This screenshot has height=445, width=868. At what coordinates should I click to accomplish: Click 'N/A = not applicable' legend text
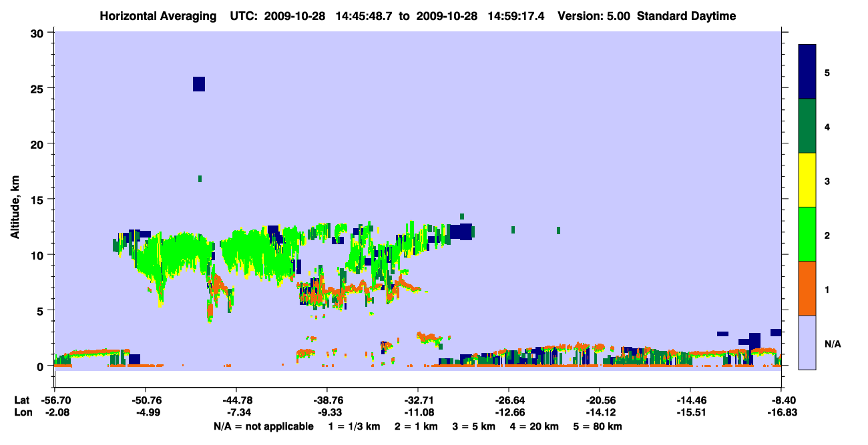click(x=263, y=426)
